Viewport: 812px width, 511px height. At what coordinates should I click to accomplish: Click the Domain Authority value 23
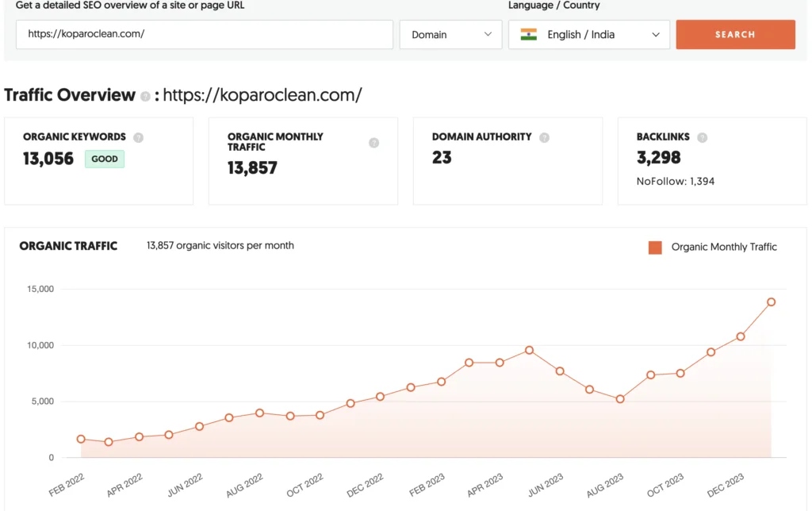(442, 158)
